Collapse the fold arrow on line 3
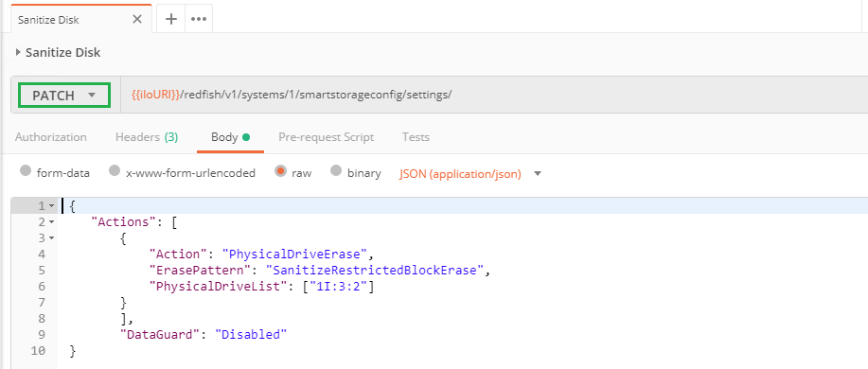The width and height of the screenshot is (868, 369). [x=51, y=238]
